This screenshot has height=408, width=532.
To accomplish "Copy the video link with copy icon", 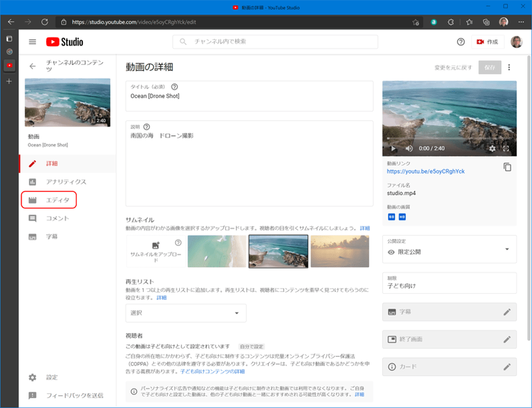I will pos(507,167).
